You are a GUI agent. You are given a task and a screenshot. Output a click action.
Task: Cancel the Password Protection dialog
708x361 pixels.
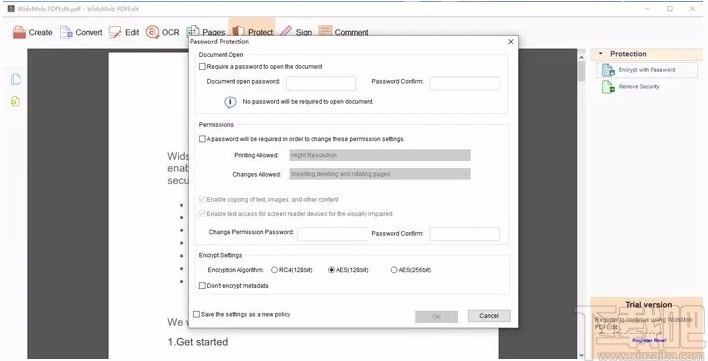click(x=489, y=315)
